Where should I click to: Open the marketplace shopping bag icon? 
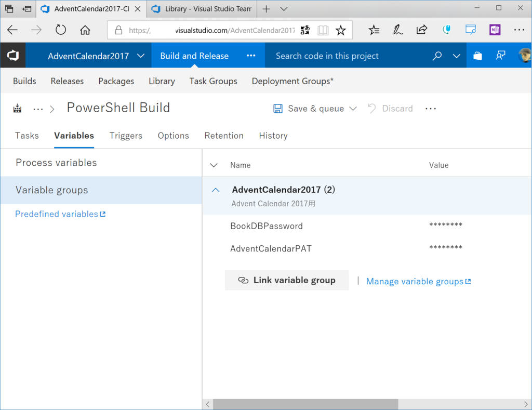(477, 56)
